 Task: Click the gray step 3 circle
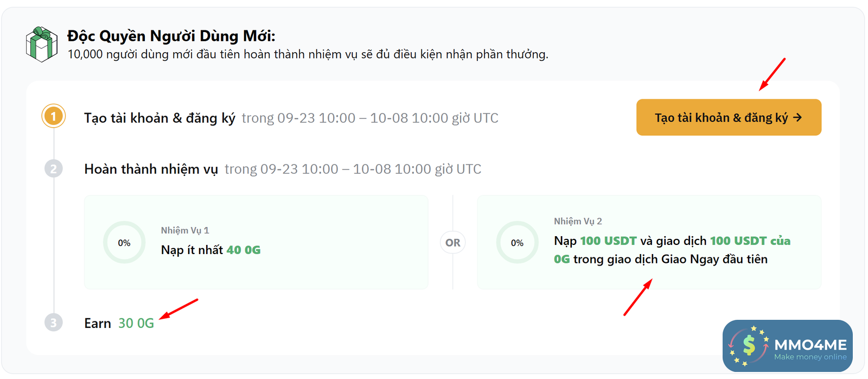(x=53, y=323)
